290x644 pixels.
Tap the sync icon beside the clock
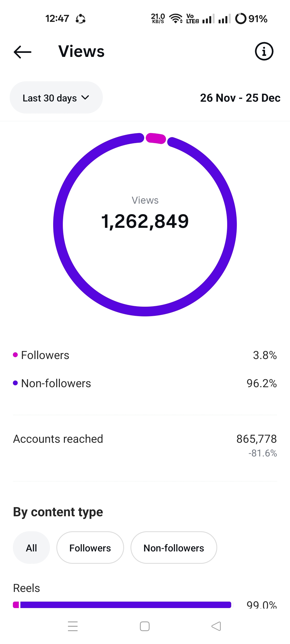[81, 19]
